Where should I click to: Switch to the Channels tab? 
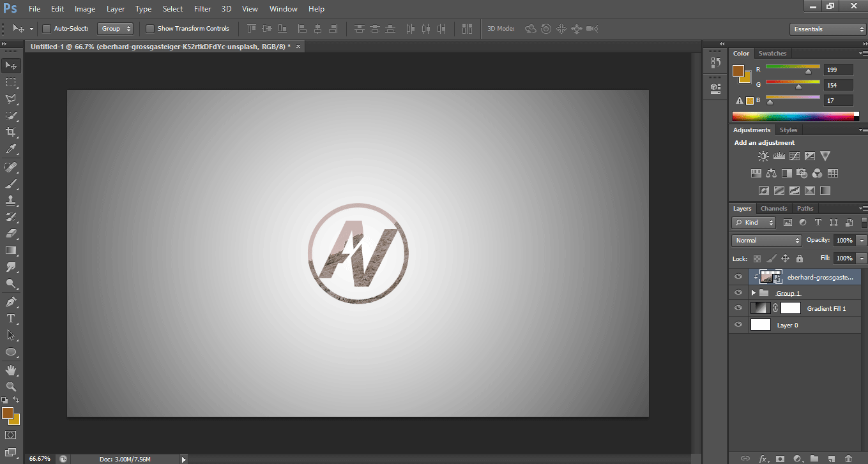(773, 208)
